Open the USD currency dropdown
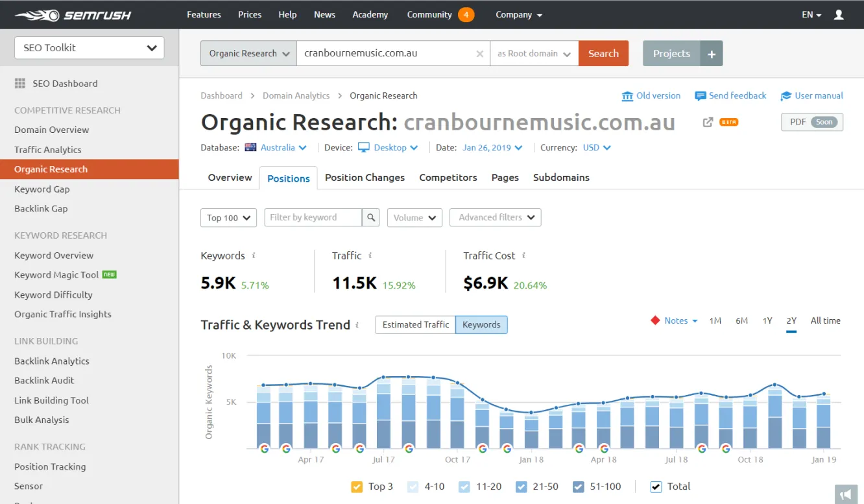This screenshot has width=864, height=504. pyautogui.click(x=597, y=148)
